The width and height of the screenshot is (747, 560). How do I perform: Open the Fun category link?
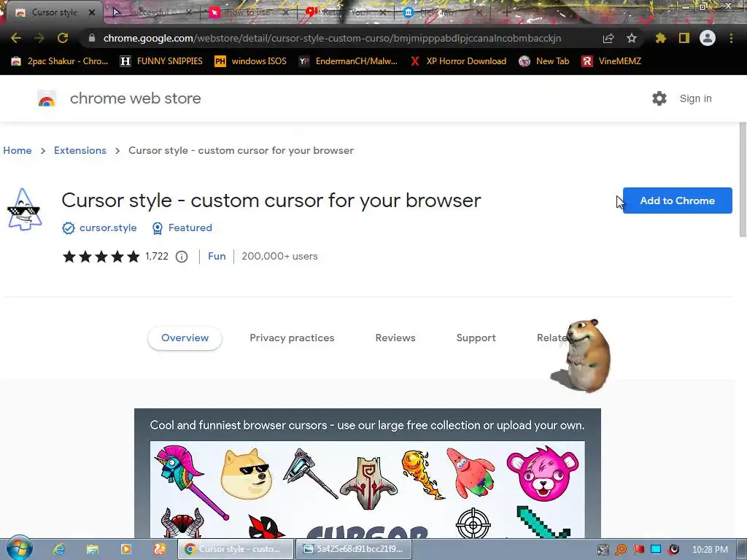pos(217,256)
